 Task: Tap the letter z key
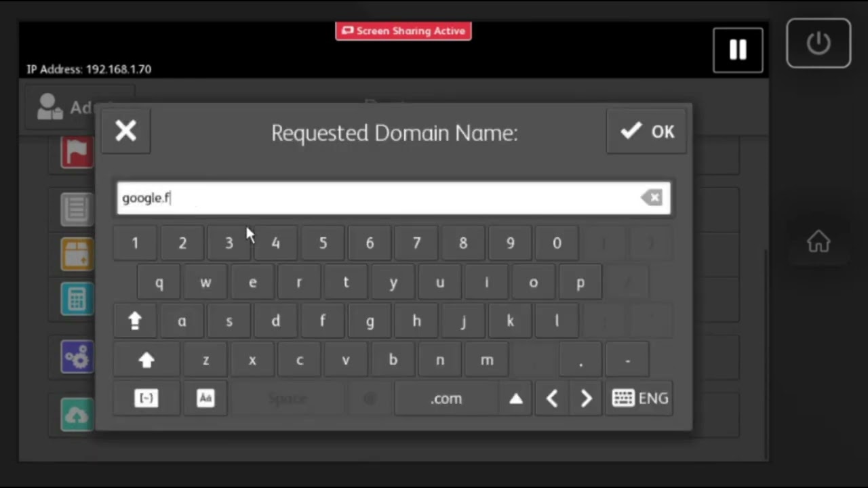[205, 361]
